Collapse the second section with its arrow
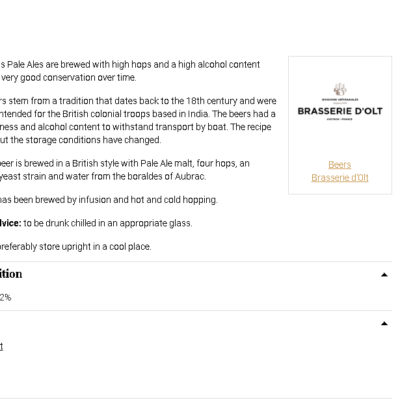Image resolution: width=400 pixels, height=400 pixels. pyautogui.click(x=384, y=323)
